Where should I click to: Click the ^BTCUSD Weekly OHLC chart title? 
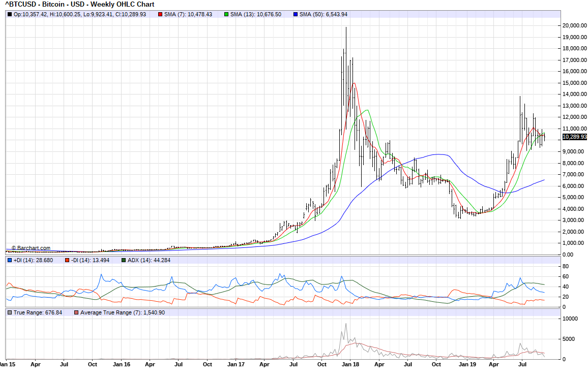79,5
